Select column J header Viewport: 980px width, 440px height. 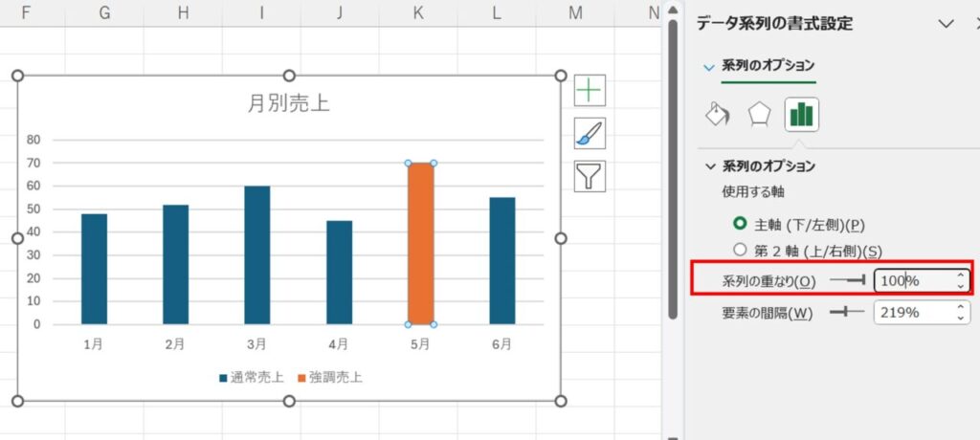click(340, 12)
